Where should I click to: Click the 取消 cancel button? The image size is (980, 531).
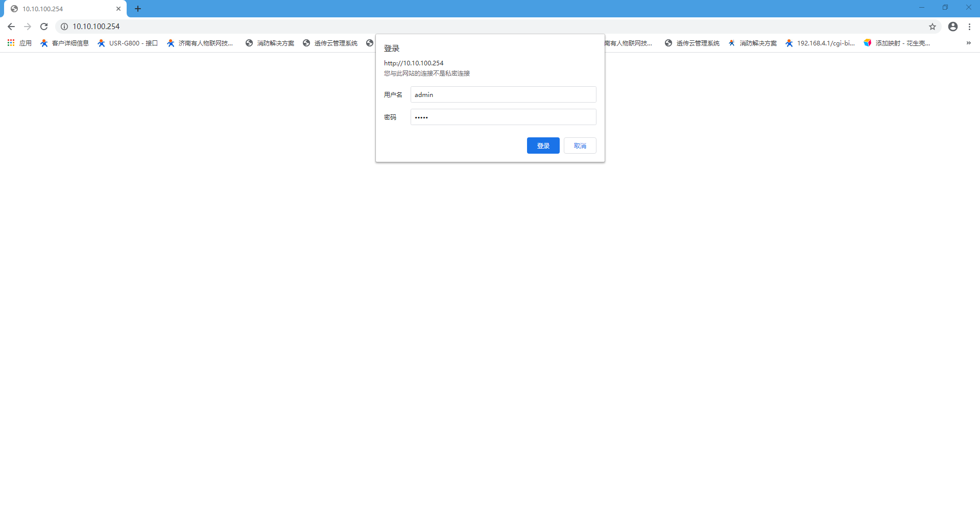pos(580,146)
